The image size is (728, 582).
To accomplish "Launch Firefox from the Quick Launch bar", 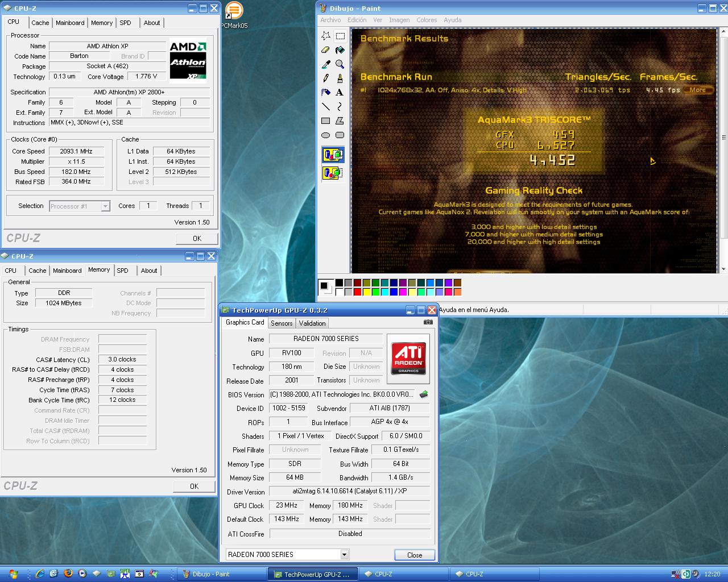I will coord(68,573).
